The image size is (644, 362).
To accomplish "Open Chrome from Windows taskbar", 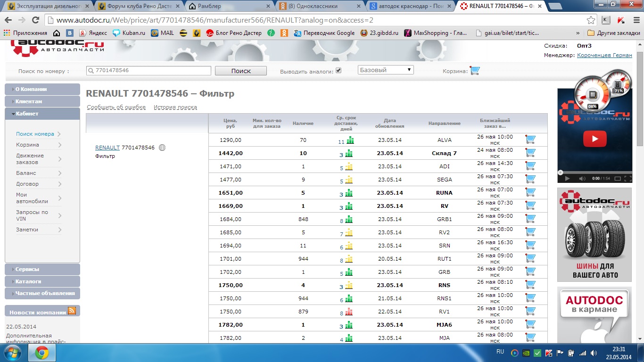I will (x=42, y=353).
